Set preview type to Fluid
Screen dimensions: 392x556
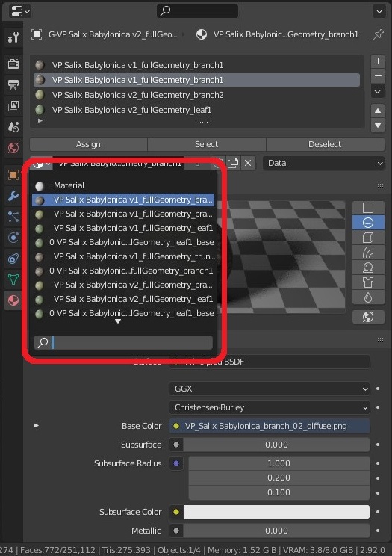tap(368, 297)
